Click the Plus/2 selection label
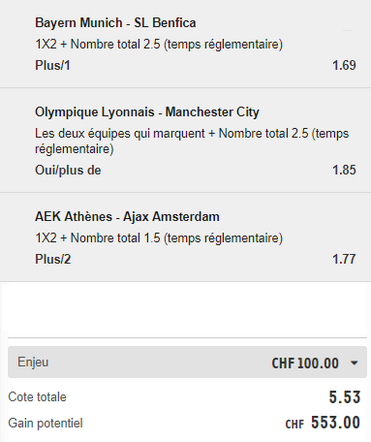The width and height of the screenshot is (371, 442). click(x=53, y=259)
